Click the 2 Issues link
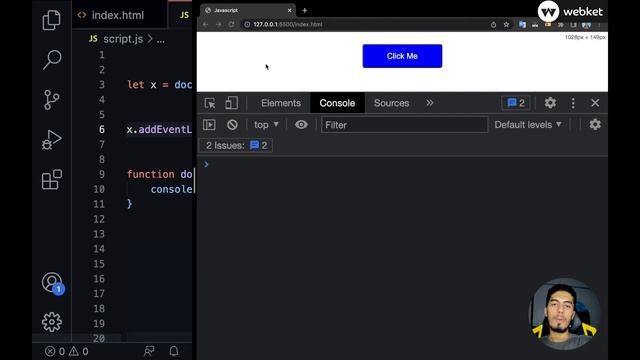Screen dimensions: 640x360 tap(236, 145)
